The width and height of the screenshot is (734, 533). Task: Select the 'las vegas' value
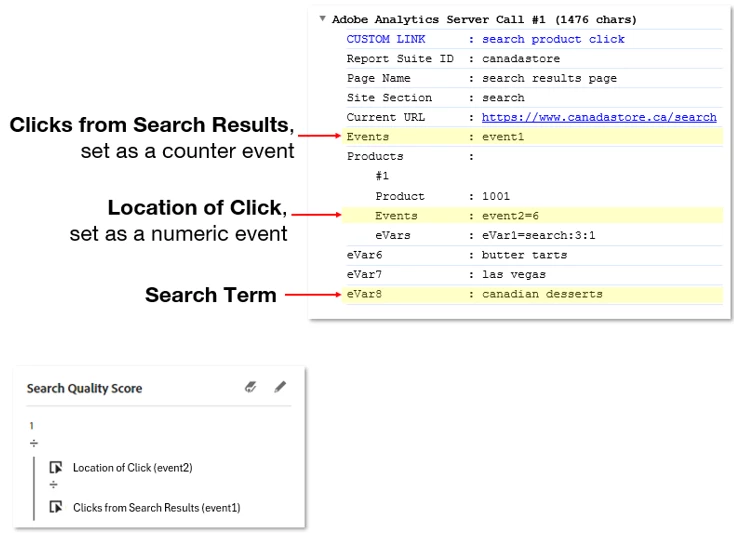(514, 274)
